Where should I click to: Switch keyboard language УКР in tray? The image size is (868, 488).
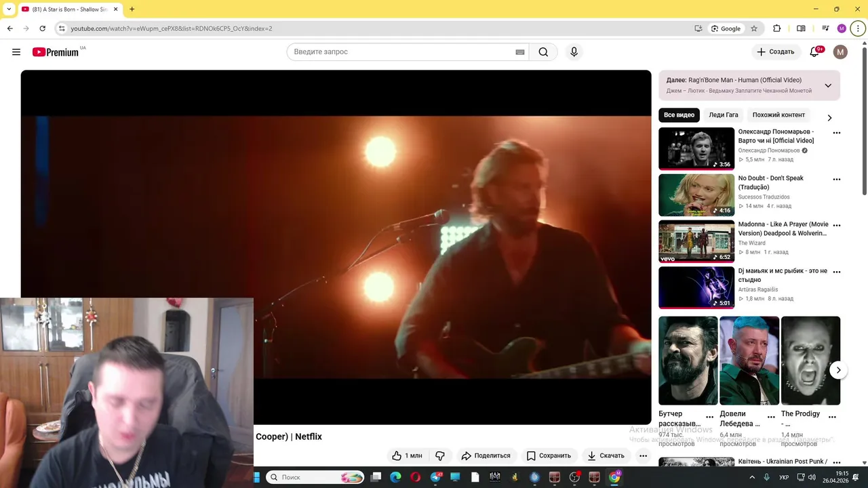pos(784,477)
